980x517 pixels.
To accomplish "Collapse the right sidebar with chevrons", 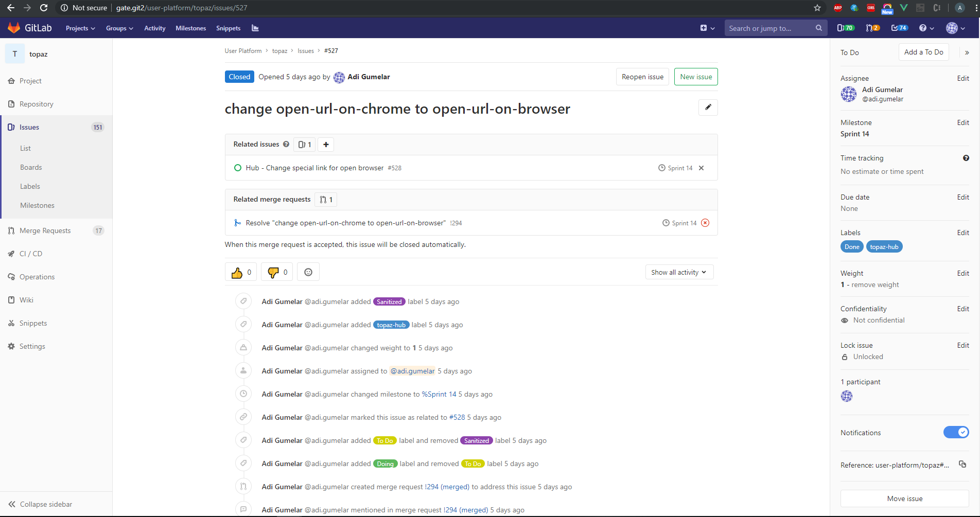I will click(x=967, y=52).
